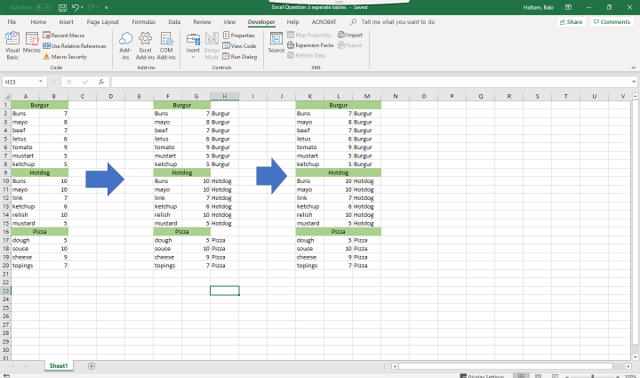The height and width of the screenshot is (378, 640).
Task: Open the Visual Basic editor
Action: [x=12, y=46]
